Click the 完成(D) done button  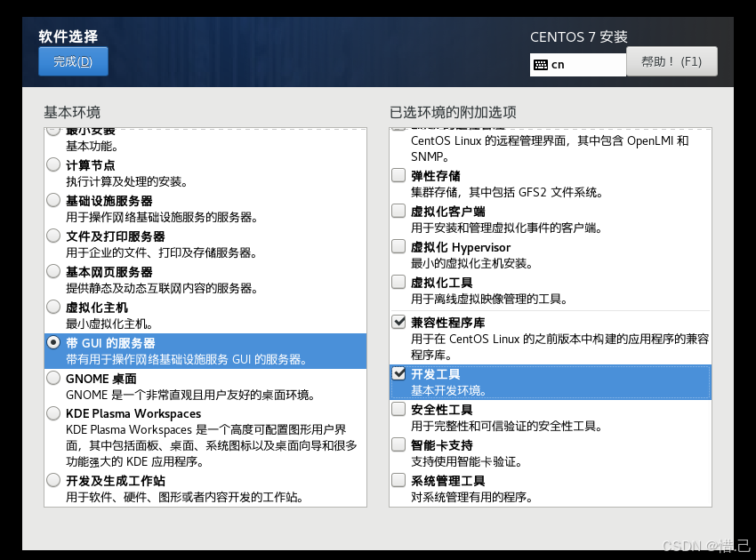point(73,61)
